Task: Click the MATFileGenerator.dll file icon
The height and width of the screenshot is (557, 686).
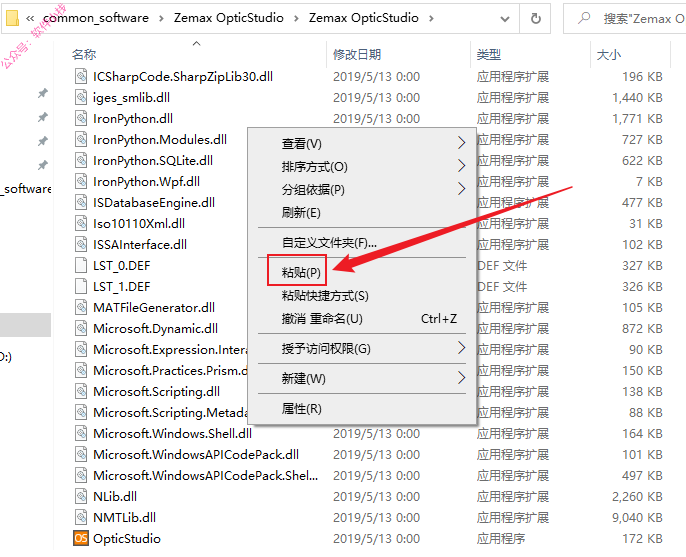Action: point(81,308)
